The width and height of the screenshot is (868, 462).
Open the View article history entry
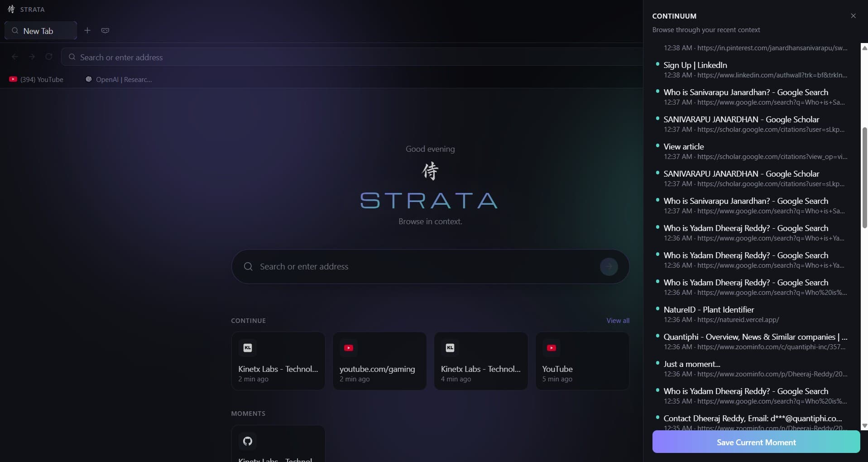(755, 151)
